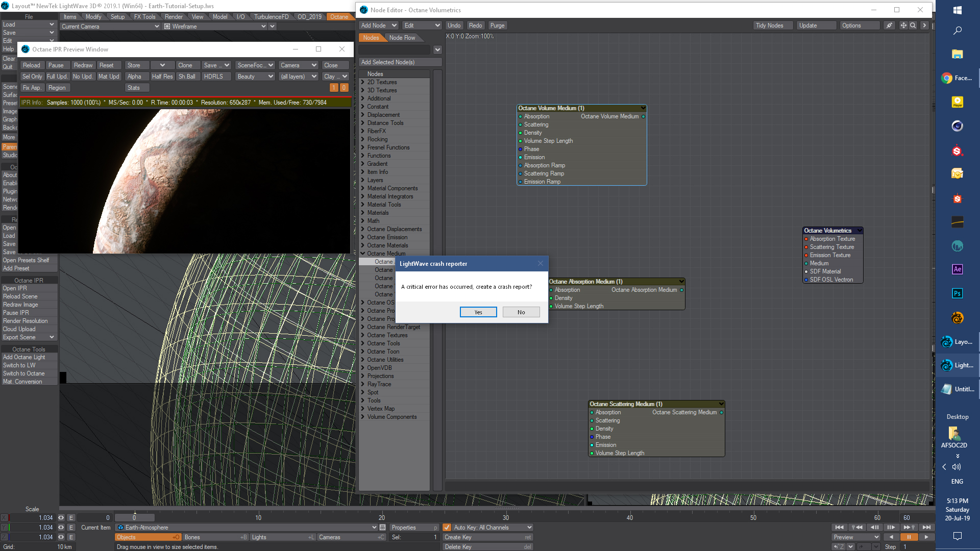The width and height of the screenshot is (980, 551).
Task: Click the pin connection icon beside Options
Action: pyautogui.click(x=890, y=26)
